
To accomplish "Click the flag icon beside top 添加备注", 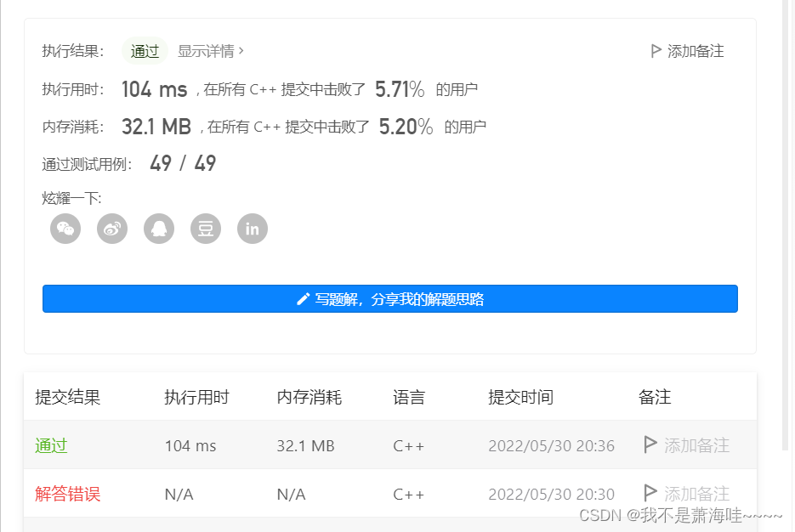I will (656, 51).
